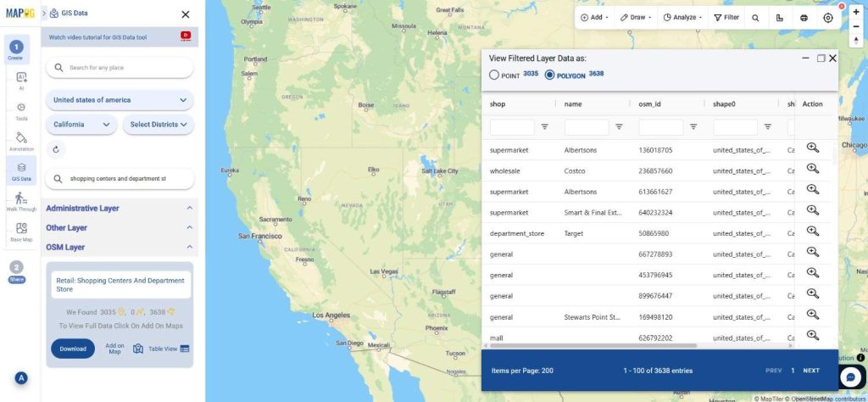
Task: Open the Tools sidebar icon
Action: 21,111
